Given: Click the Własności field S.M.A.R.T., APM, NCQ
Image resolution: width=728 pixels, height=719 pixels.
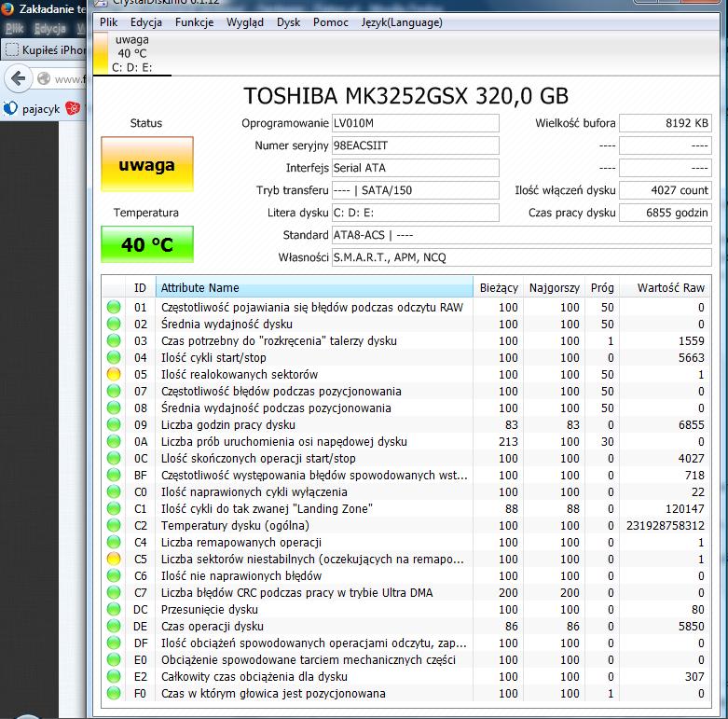Looking at the screenshot, I should [x=522, y=257].
